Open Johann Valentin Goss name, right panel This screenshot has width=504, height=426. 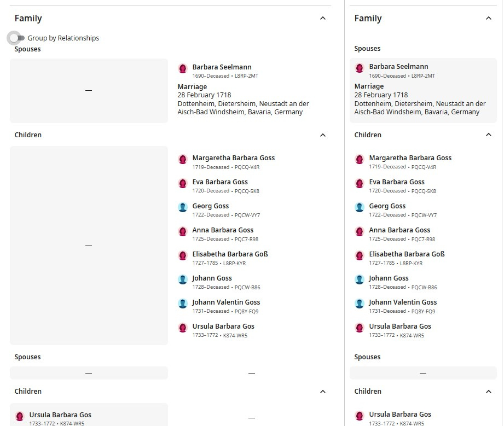click(x=403, y=302)
